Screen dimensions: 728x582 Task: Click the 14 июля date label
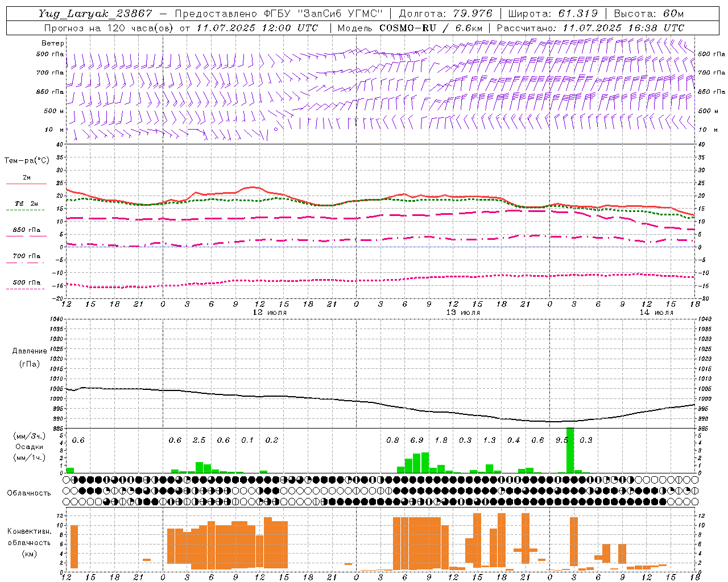coord(656,313)
